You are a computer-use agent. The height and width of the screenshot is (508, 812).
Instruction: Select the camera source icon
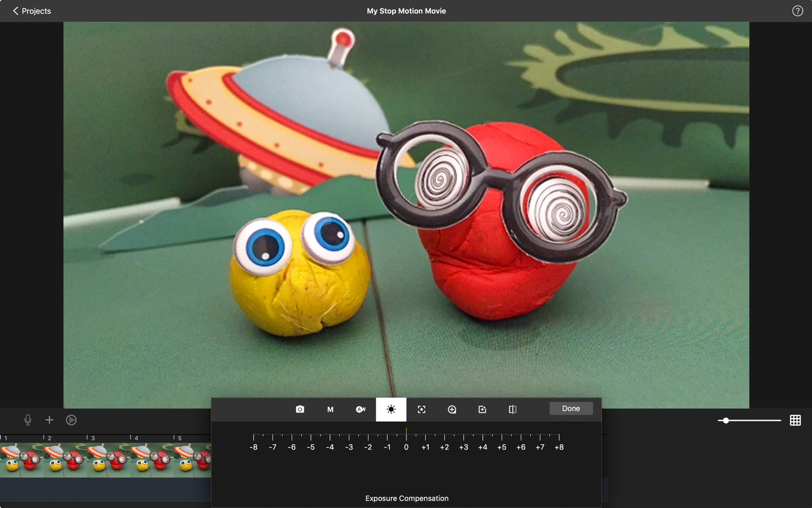click(300, 409)
